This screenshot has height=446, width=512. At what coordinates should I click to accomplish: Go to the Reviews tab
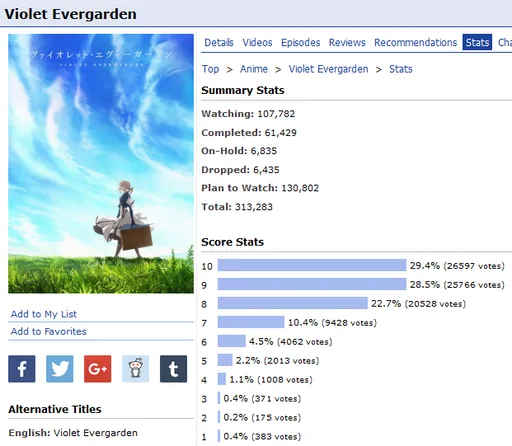(x=347, y=42)
